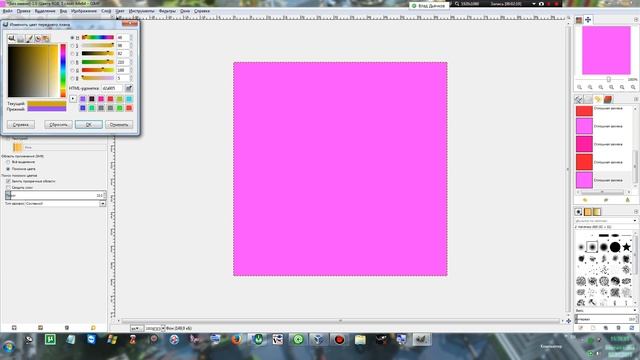Click the Порог threshold slider
640x360 pixels.
click(x=56, y=195)
